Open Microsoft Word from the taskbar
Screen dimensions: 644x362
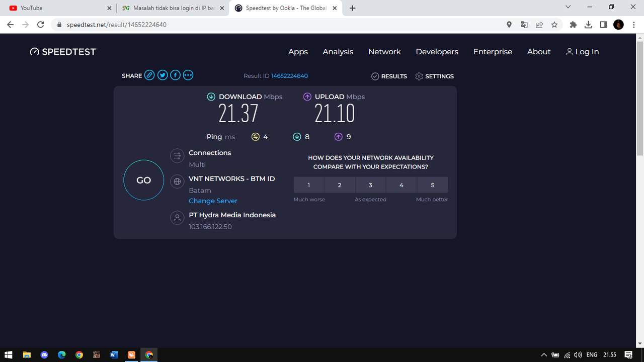click(114, 355)
